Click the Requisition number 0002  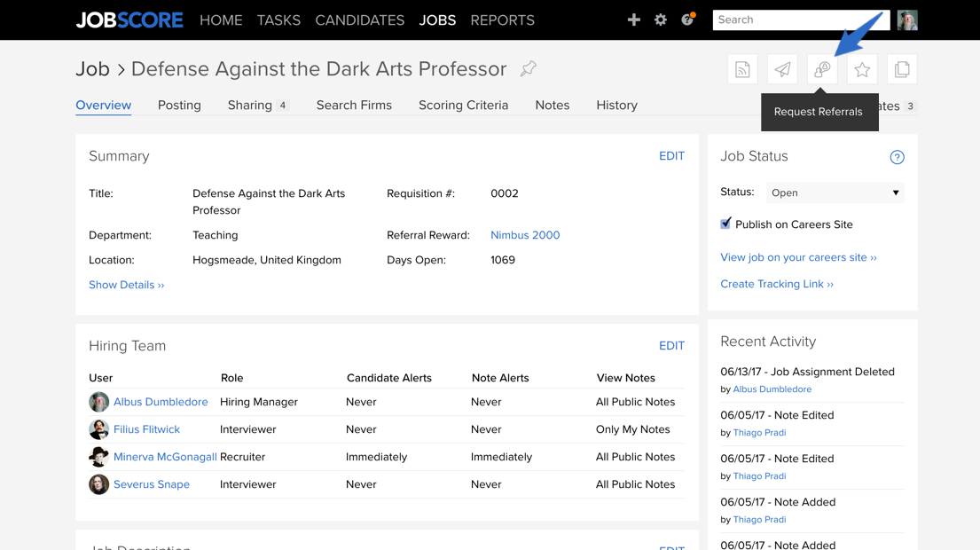coord(505,193)
